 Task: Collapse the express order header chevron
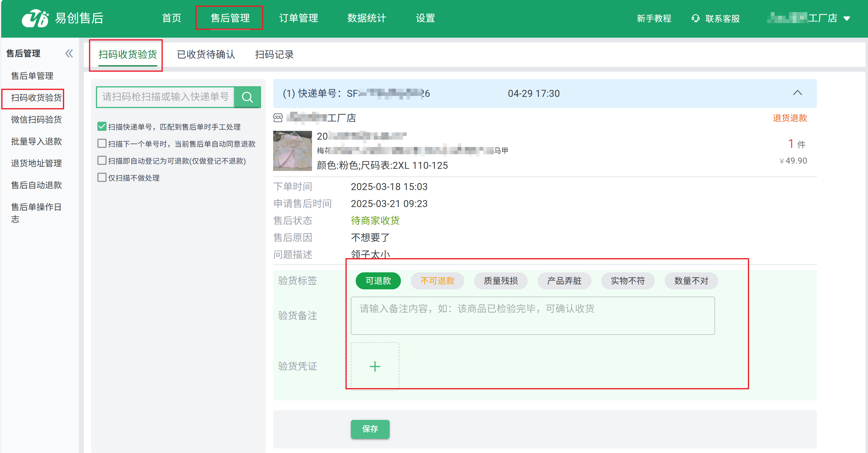797,93
